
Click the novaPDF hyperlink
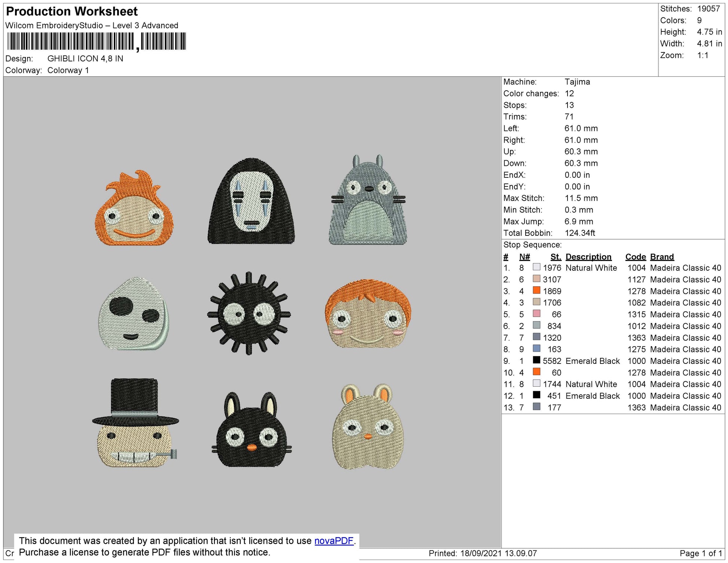click(334, 541)
